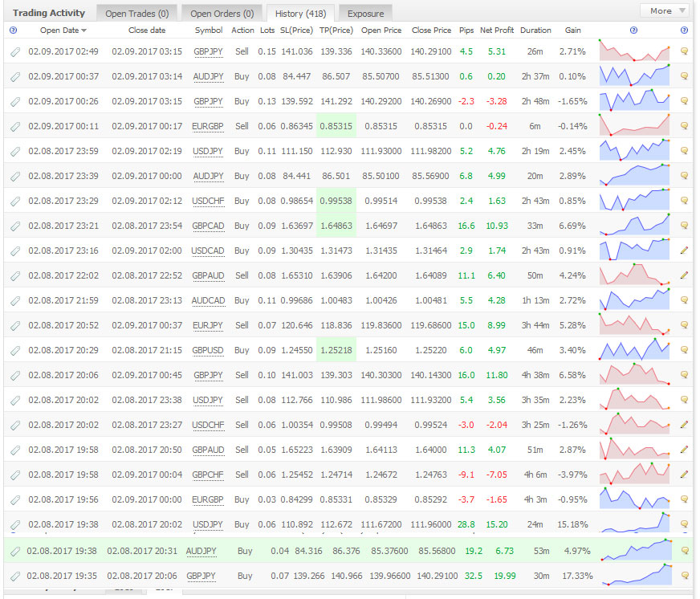This screenshot has height=599, width=700.
Task: Click tag icon for 02.09.2017 00:11 EURGBP trade
Action: pos(15,126)
